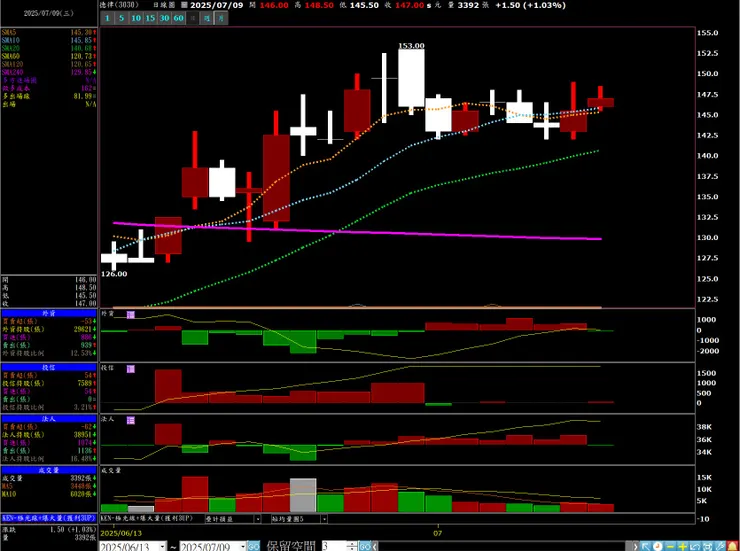
Task: Switch chart to 15-minute interval
Action: [150, 18]
